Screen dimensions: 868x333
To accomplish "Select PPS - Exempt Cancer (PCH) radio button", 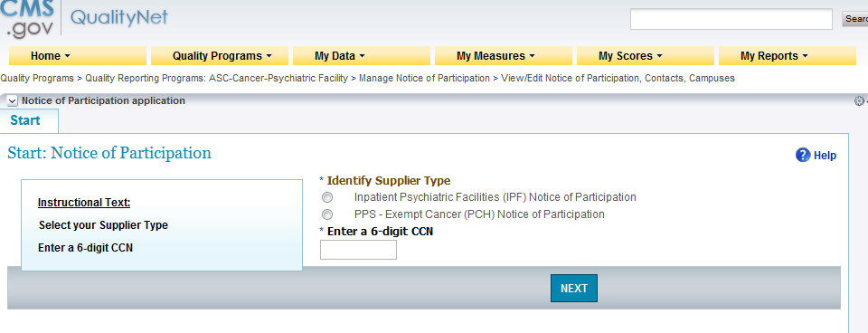I will [x=327, y=214].
